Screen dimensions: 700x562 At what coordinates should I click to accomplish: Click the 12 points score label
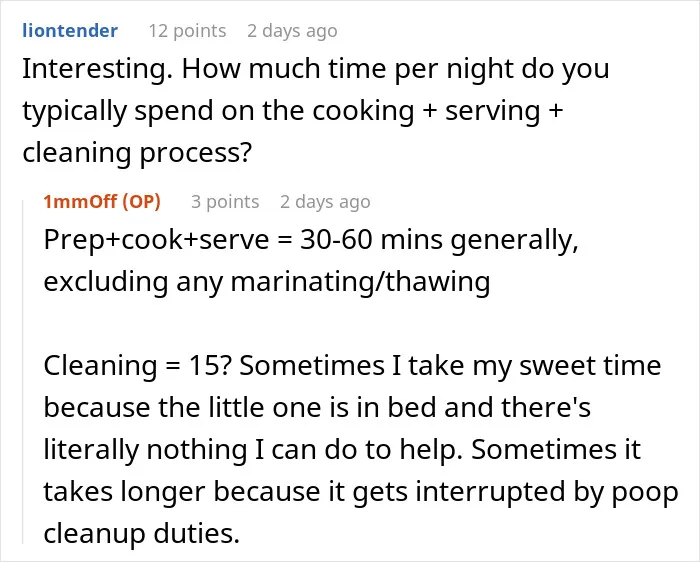[187, 31]
